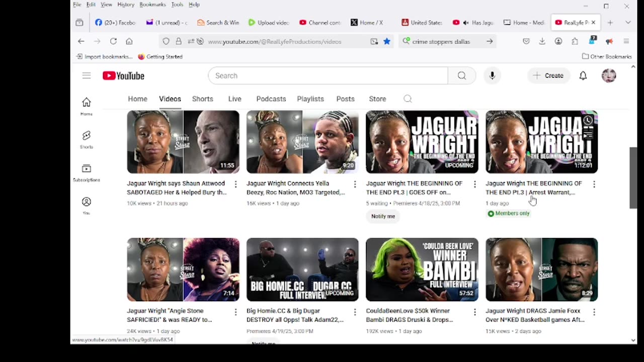
Task: Close the active ReaLyfe browser tab
Action: pyautogui.click(x=593, y=23)
